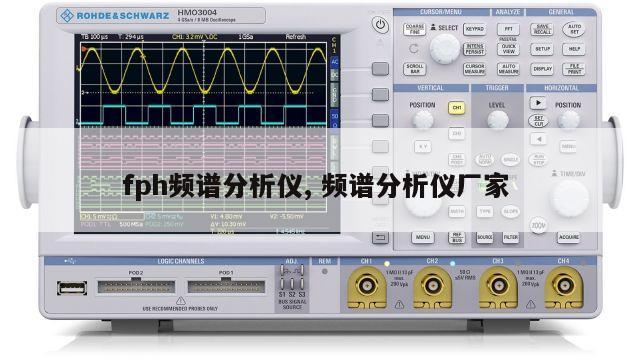Select the FILE/PRINT button
This screenshot has height=360, width=640.
click(574, 69)
